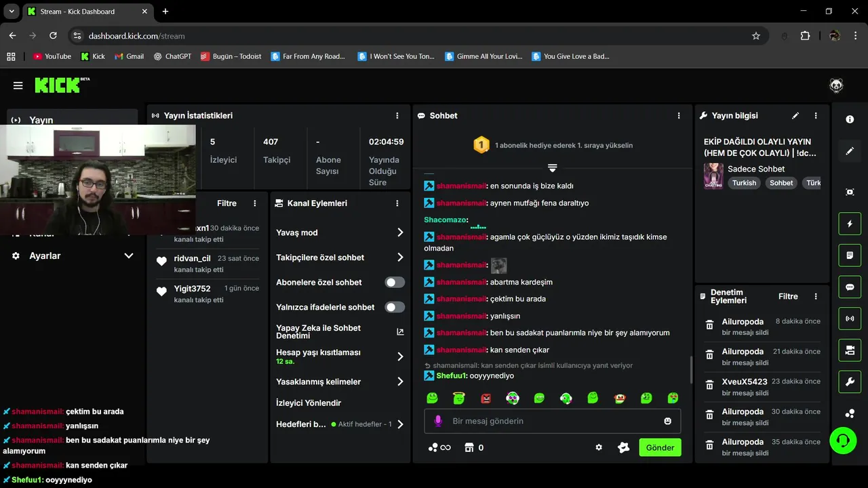The height and width of the screenshot is (488, 868).
Task: Click the browser address bar URL
Action: 136,36
